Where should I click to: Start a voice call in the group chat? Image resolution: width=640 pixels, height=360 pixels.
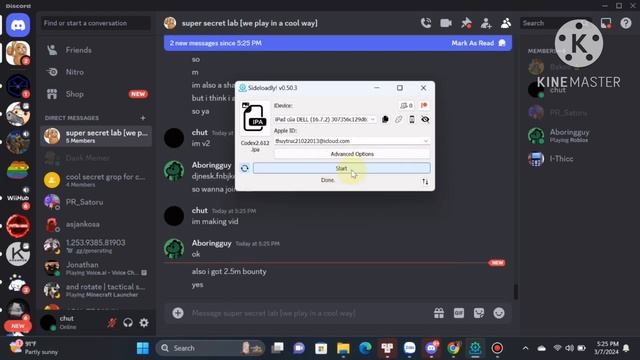pyautogui.click(x=426, y=23)
